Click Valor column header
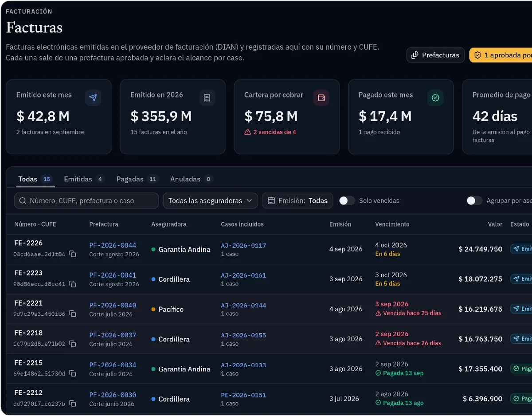This screenshot has height=416, width=532. pyautogui.click(x=495, y=224)
